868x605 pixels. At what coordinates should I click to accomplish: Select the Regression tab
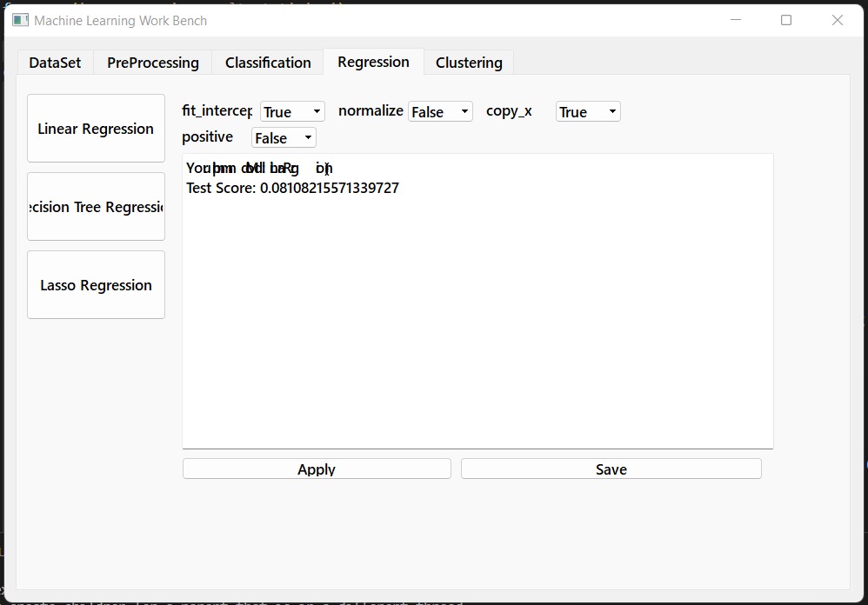373,62
